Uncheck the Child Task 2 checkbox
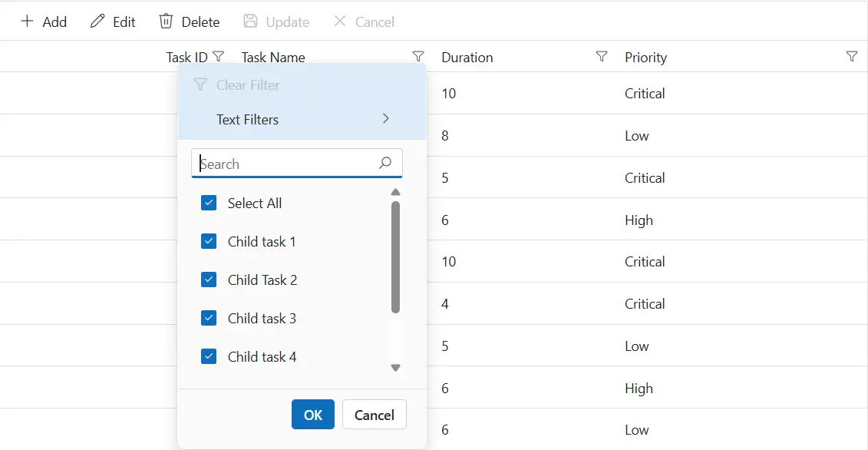This screenshot has height=450, width=868. point(209,280)
